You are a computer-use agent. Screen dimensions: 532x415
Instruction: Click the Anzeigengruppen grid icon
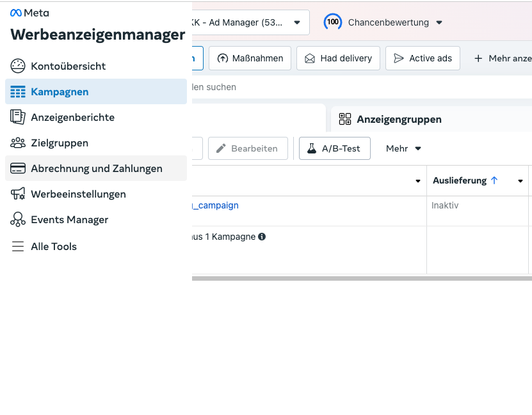[x=345, y=119]
